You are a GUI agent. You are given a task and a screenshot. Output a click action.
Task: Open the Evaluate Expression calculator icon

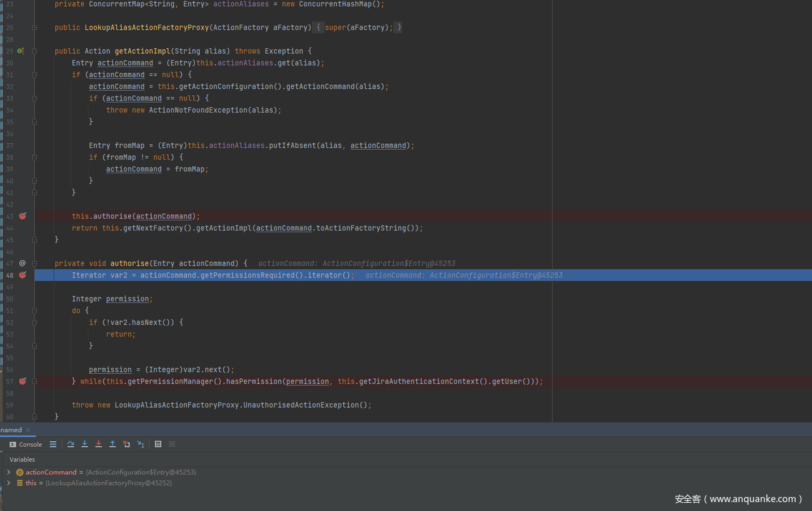click(x=158, y=444)
